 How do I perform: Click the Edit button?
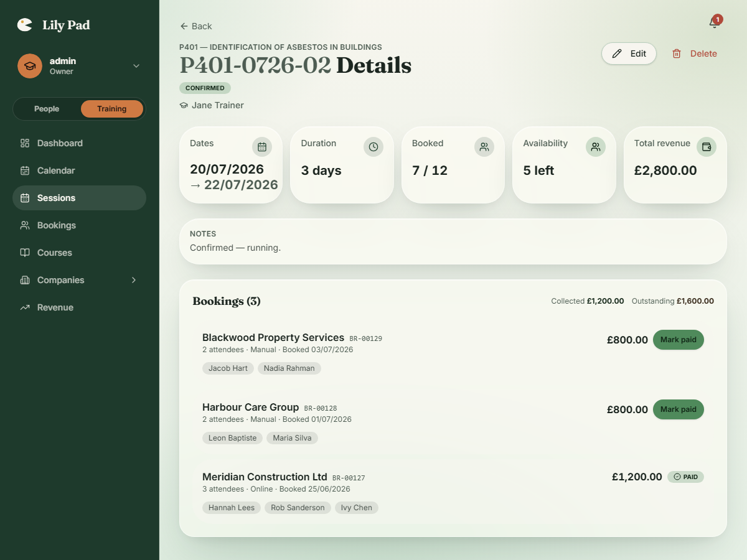629,54
